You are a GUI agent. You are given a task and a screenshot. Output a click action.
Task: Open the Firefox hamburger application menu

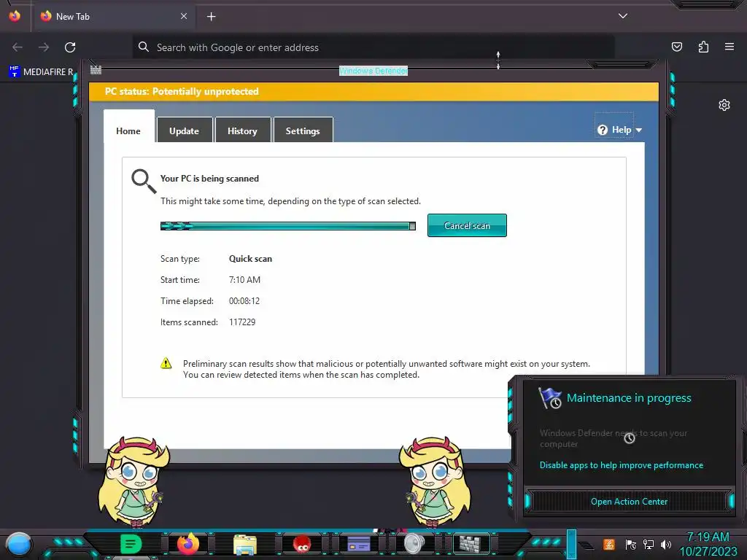[729, 47]
